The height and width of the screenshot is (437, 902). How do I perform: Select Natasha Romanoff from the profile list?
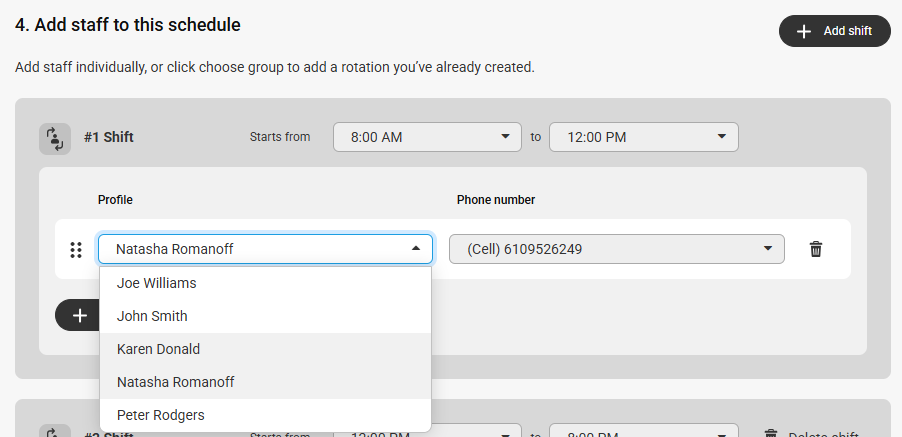pos(265,382)
